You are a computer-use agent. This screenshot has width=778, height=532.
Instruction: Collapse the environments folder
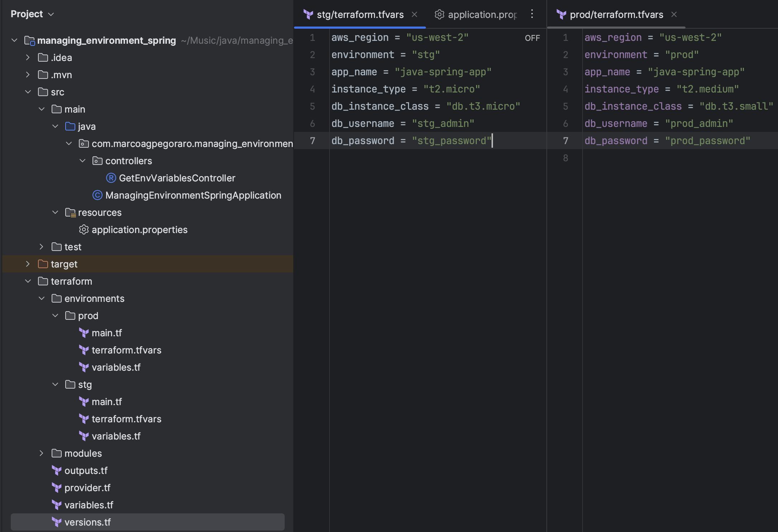click(x=42, y=298)
